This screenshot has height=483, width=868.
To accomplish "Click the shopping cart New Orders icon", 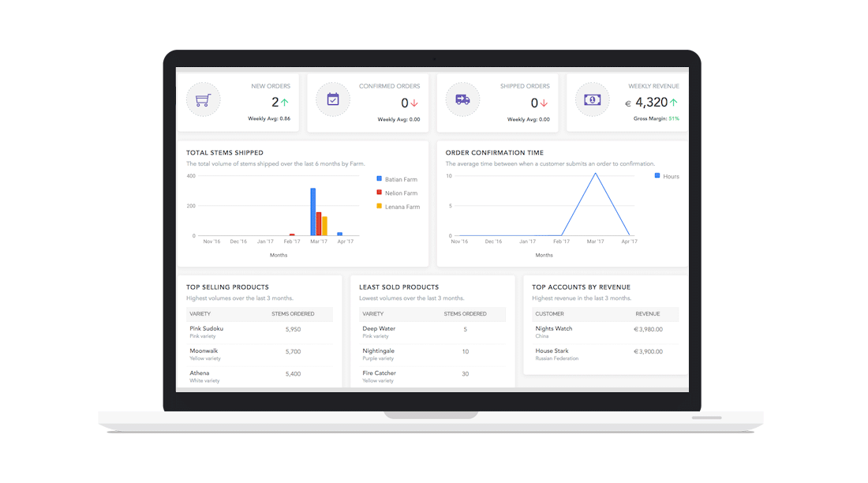I will [x=203, y=100].
